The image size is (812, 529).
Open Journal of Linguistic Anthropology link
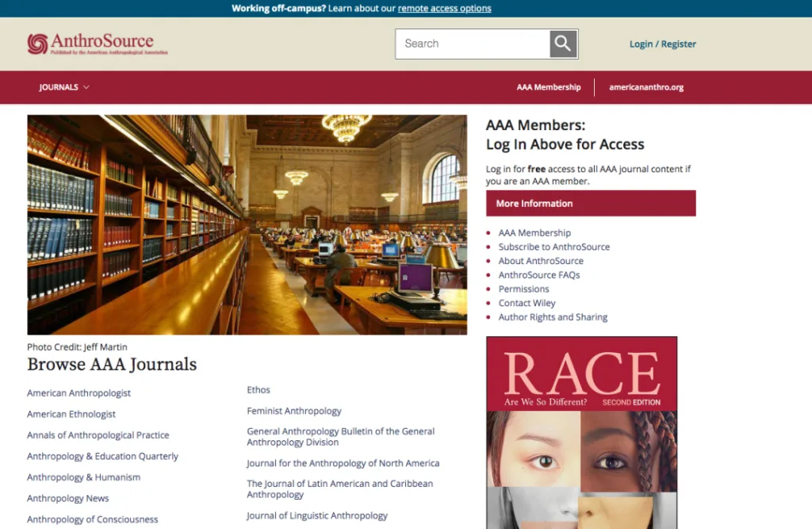tap(317, 516)
